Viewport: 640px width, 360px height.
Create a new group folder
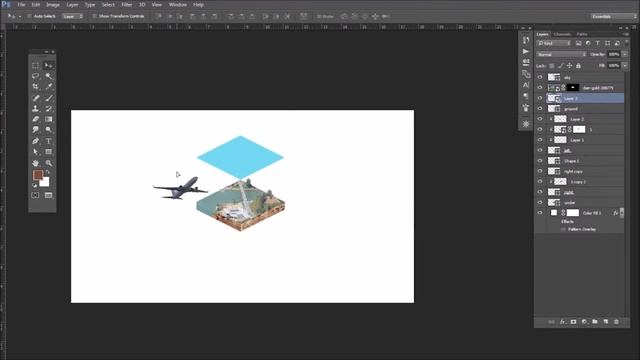595,322
